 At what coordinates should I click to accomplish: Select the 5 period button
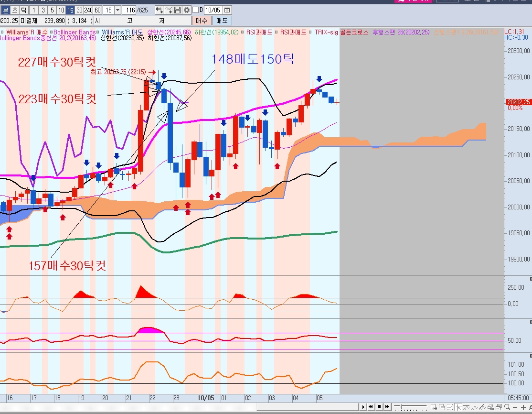pyautogui.click(x=52, y=10)
